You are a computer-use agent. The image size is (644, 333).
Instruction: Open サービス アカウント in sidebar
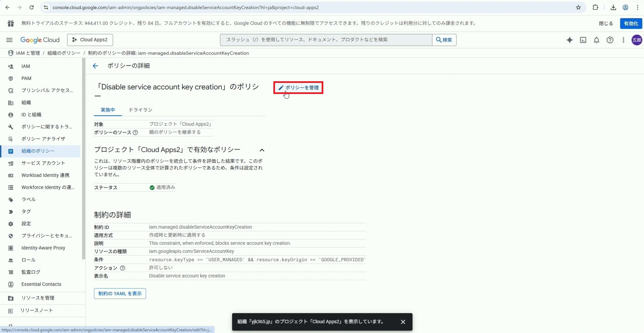click(43, 163)
